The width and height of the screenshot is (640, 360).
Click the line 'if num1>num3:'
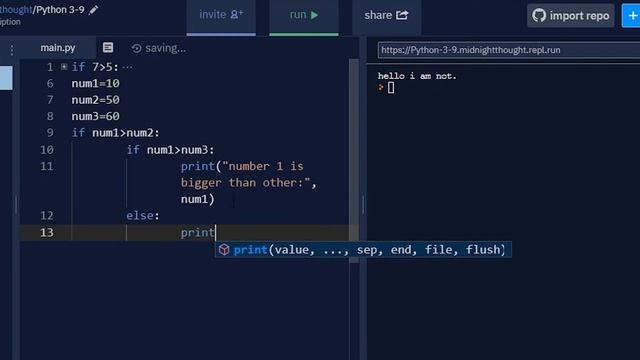click(170, 150)
